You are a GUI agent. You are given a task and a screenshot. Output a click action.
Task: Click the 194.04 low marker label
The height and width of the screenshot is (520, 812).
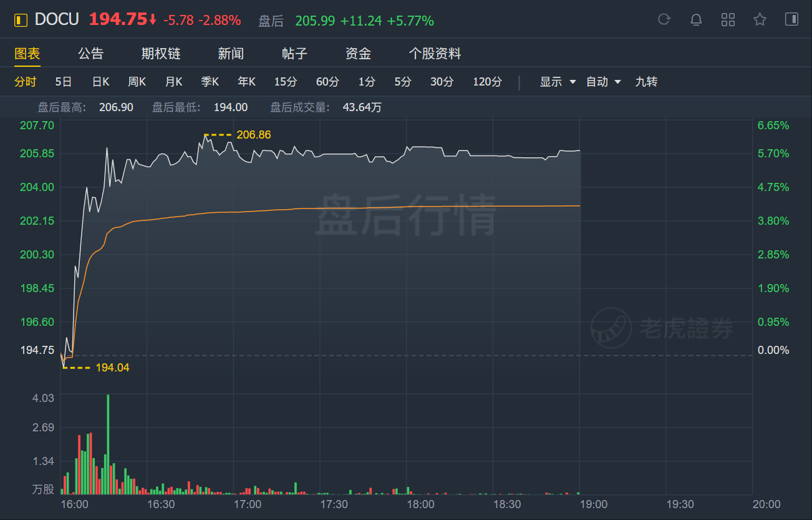[x=112, y=368]
